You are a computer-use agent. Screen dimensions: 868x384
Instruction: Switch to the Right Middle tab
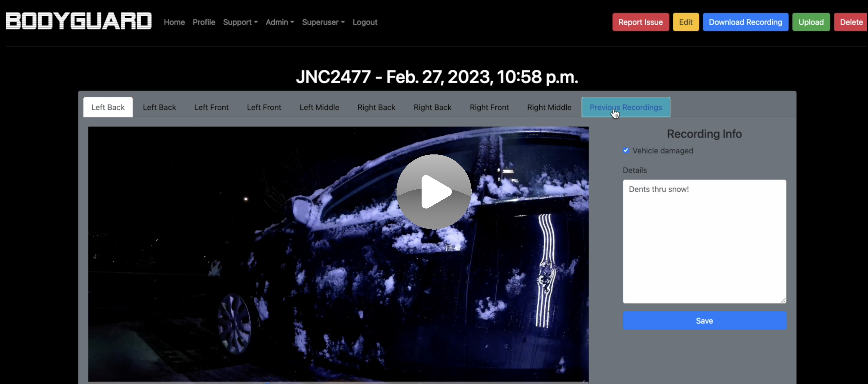click(549, 107)
